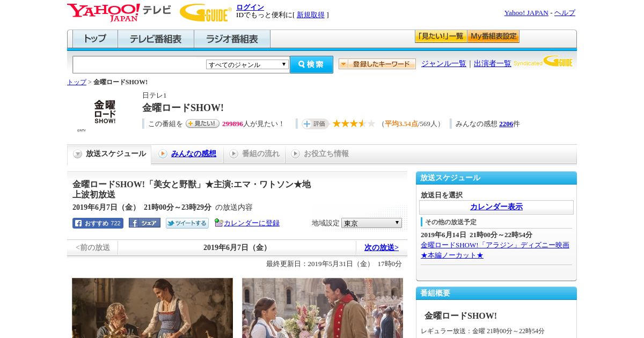Image resolution: width=644 pixels, height=338 pixels.
Task: Click the G-GUIDE logo in header
Action: click(x=206, y=12)
